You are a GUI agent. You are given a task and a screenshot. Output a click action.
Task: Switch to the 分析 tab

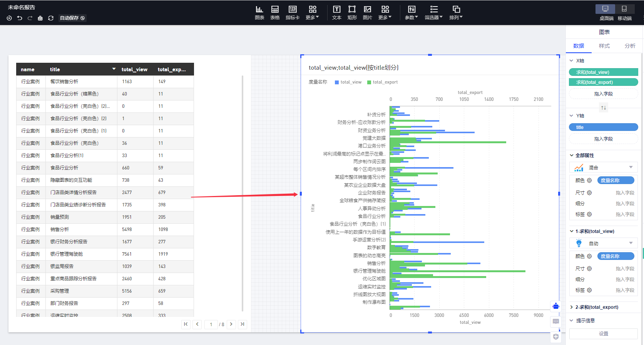tap(630, 46)
